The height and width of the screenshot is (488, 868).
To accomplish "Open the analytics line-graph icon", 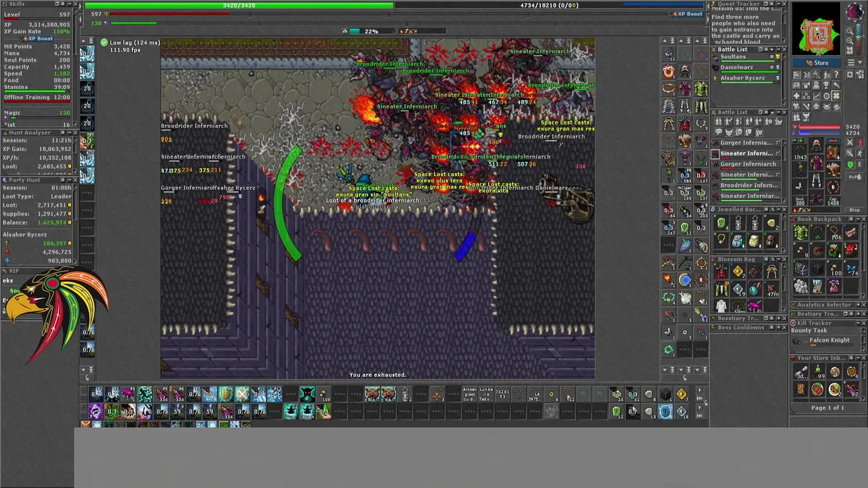I will tap(816, 96).
